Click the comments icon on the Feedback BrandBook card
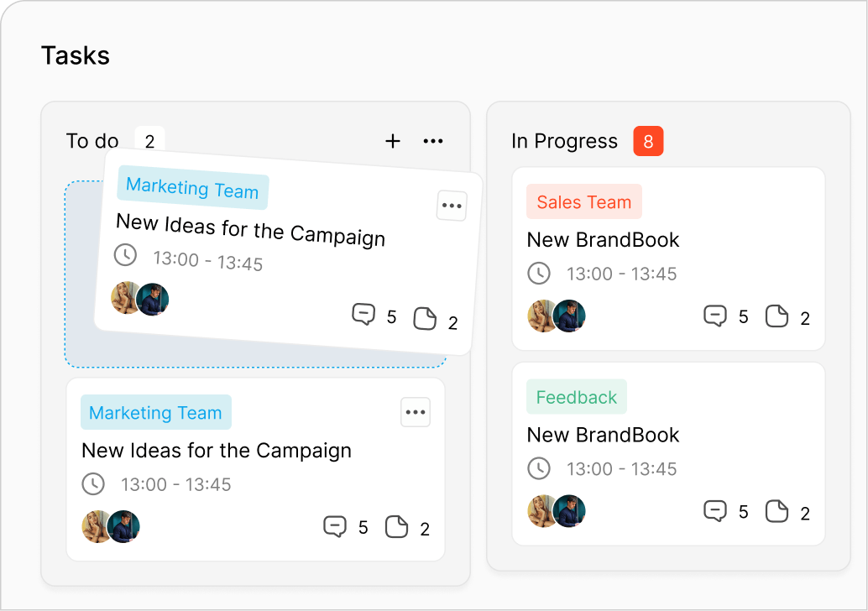The height and width of the screenshot is (611, 868). (714, 510)
